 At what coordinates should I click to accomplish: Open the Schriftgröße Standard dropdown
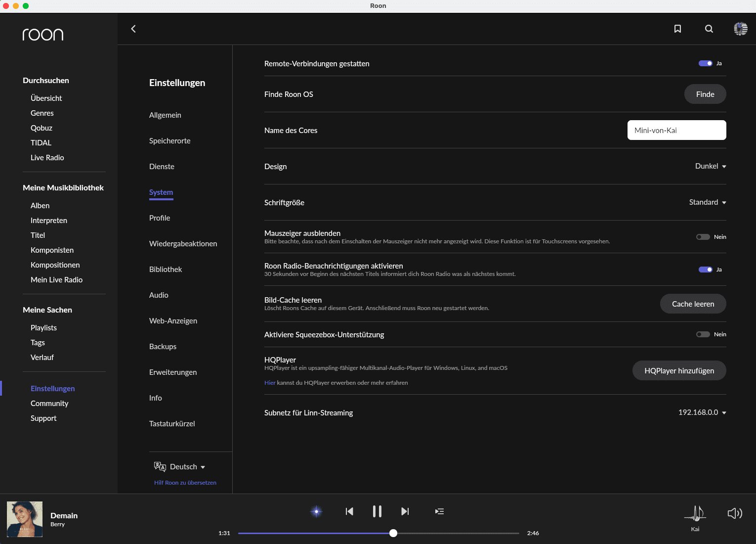pos(708,202)
